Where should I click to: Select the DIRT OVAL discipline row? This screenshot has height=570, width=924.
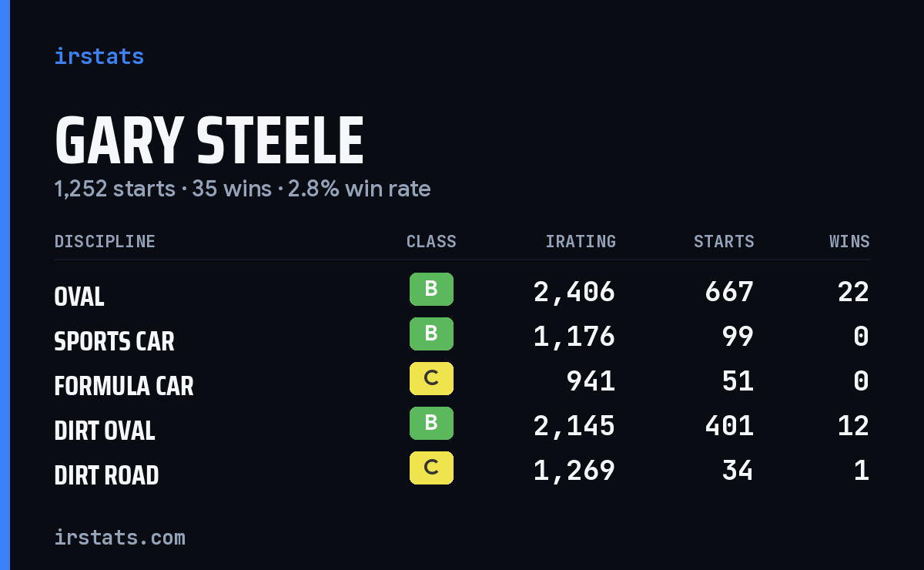462,426
